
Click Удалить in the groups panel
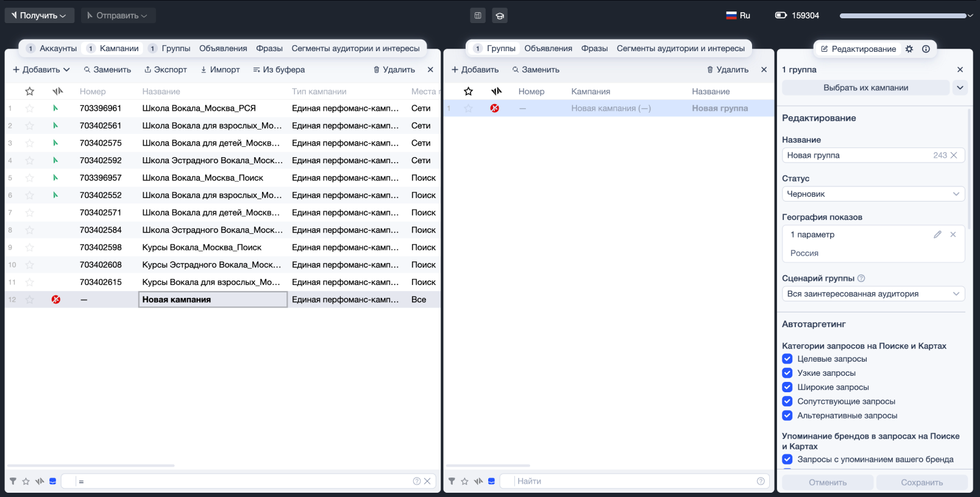coord(728,69)
